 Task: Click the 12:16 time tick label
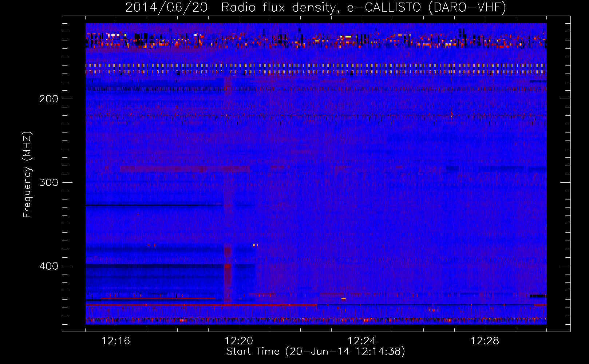[x=116, y=341]
